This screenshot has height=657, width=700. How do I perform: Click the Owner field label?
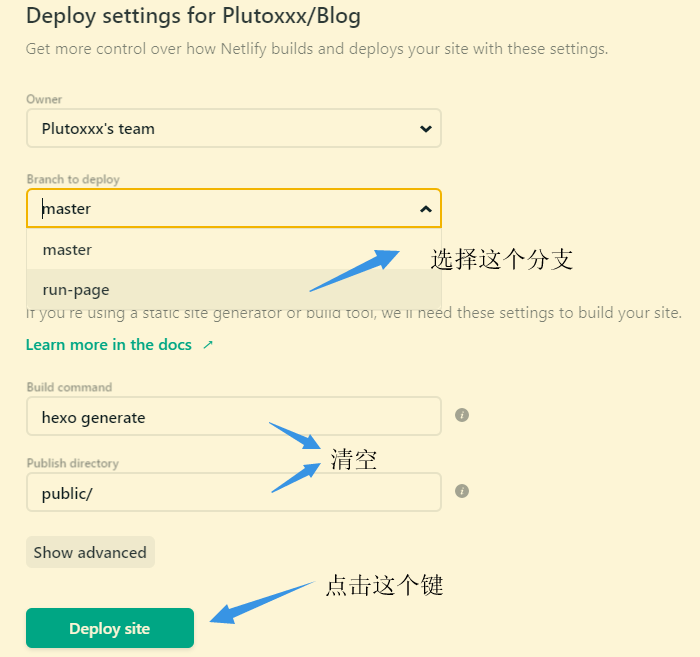pos(44,100)
